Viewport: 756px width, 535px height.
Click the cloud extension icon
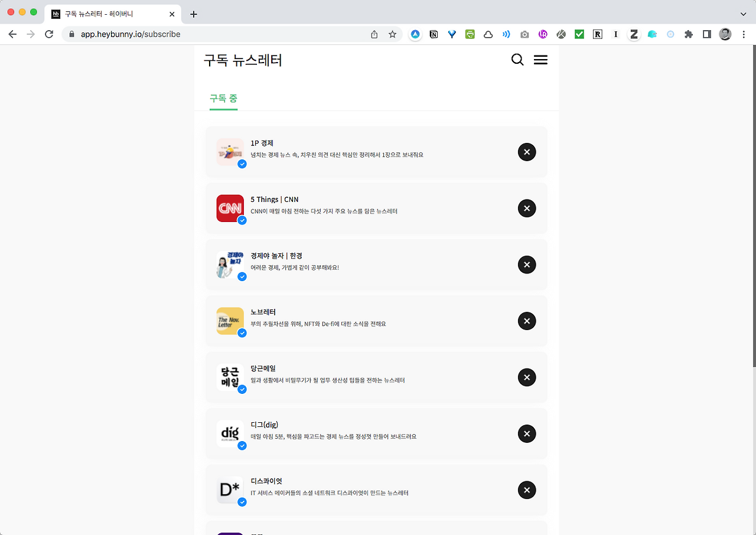point(488,34)
